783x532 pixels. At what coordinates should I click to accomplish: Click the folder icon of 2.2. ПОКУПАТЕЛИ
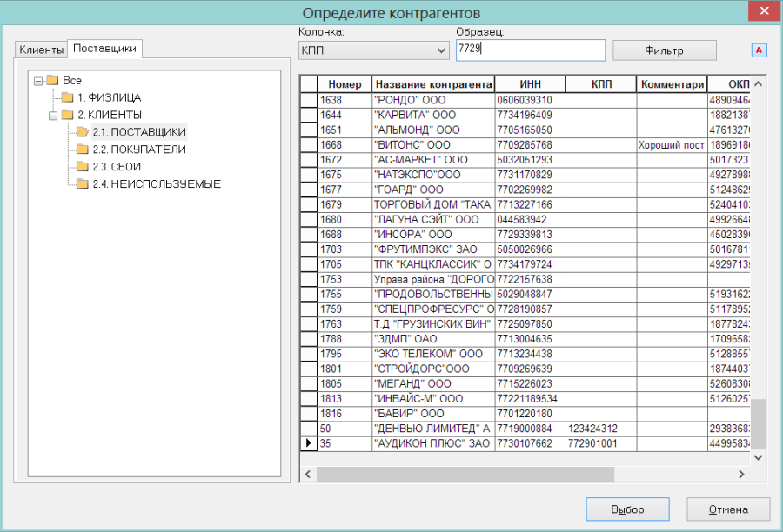tap(82, 149)
